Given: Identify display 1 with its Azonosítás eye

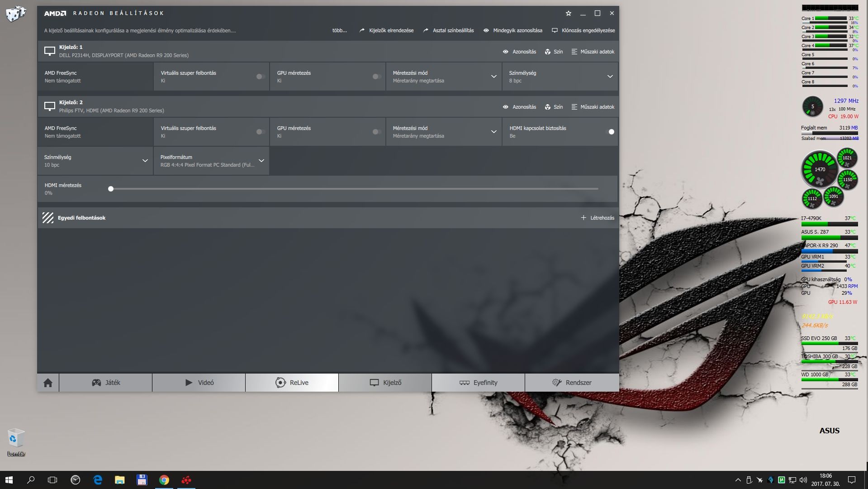Looking at the screenshot, I should tap(519, 52).
